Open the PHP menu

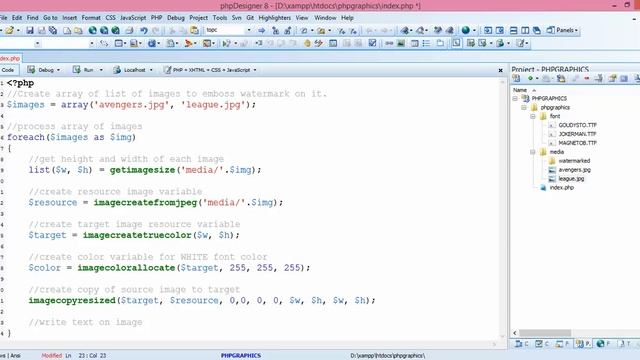click(x=156, y=18)
